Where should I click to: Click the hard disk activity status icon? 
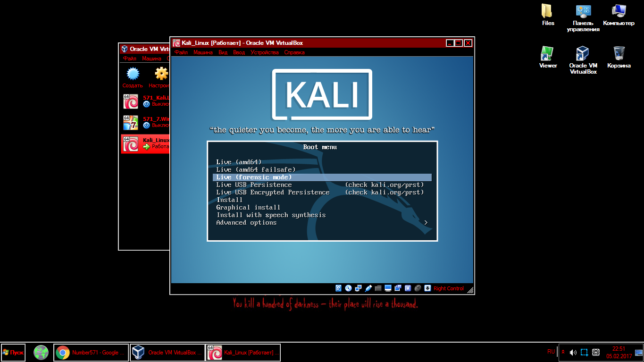338,288
